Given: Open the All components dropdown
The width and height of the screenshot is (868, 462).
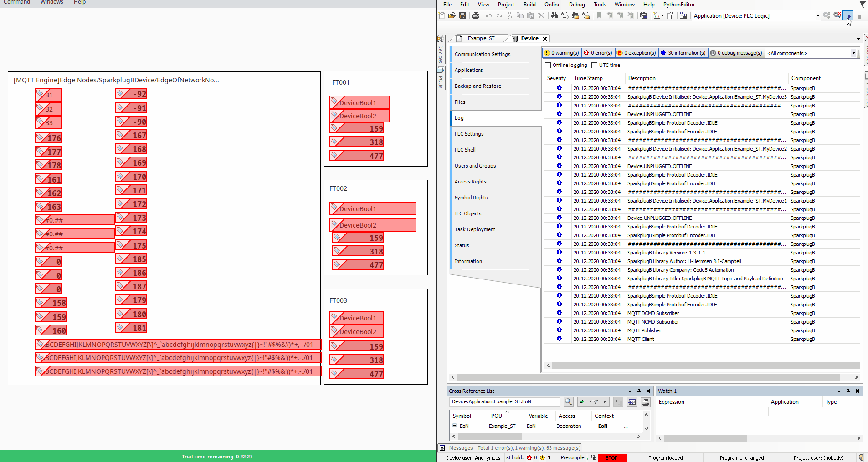Looking at the screenshot, I should [x=853, y=53].
